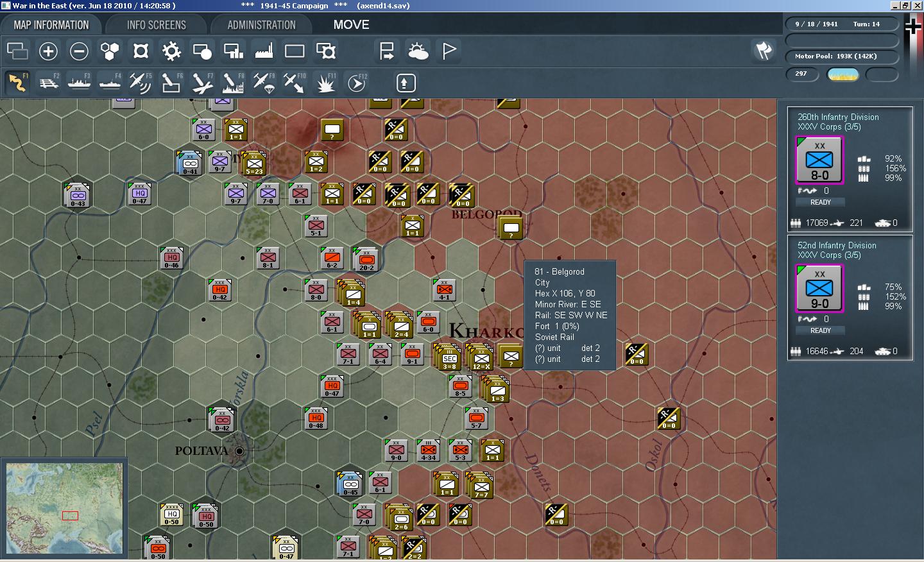Select the 0-43 unit on map
The height and width of the screenshot is (562, 924).
coord(78,195)
